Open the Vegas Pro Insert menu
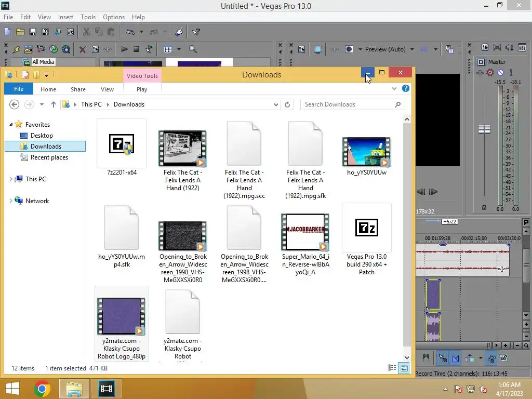532x399 pixels. pos(65,17)
